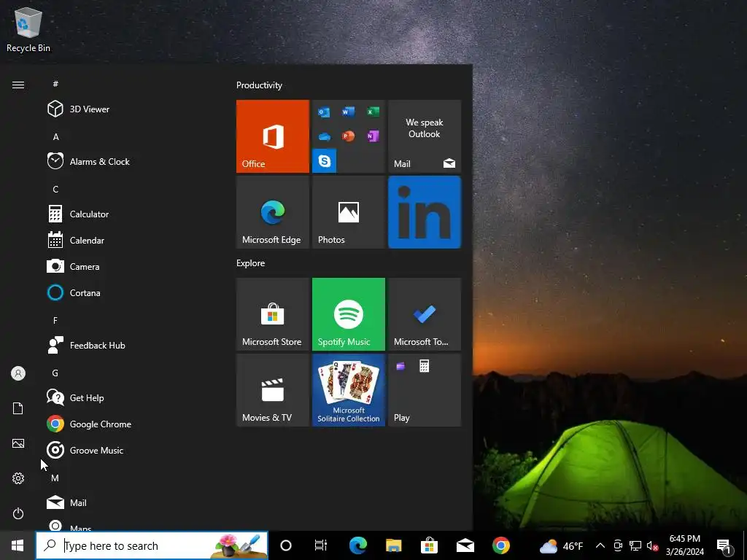Launch Chrome from the taskbar
Viewport: 747px width, 560px height.
500,545
